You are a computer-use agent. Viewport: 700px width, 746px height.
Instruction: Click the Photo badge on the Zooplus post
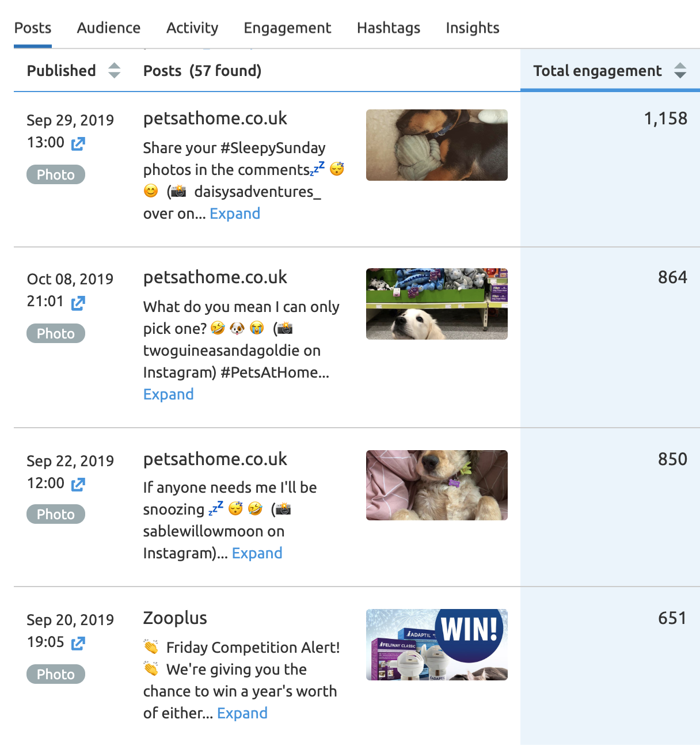coord(55,674)
